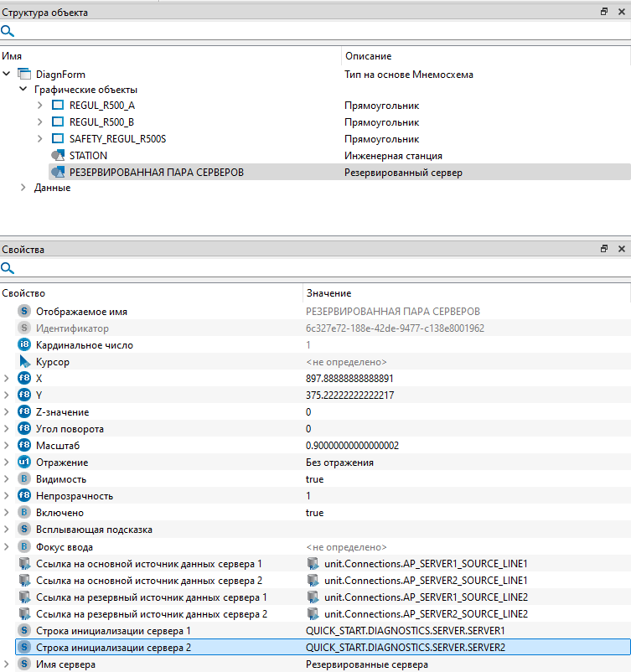Expand the Данные tree node

tap(23, 188)
